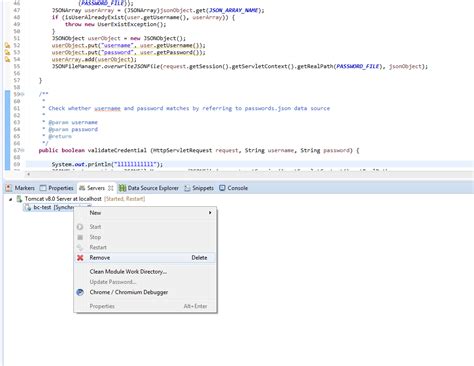Click the Start menu item

(95, 227)
